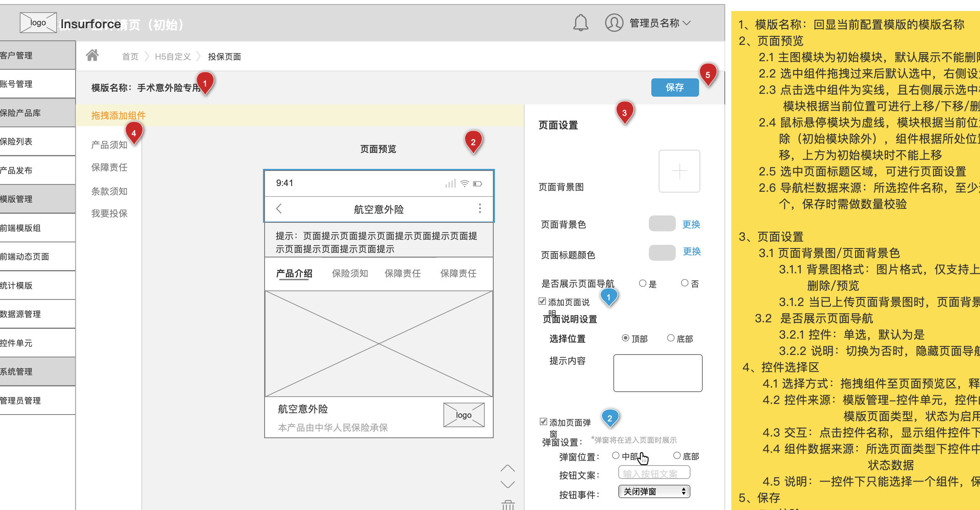
Task: Toggle the 添加页面弹窗 checkbox
Action: pos(543,421)
